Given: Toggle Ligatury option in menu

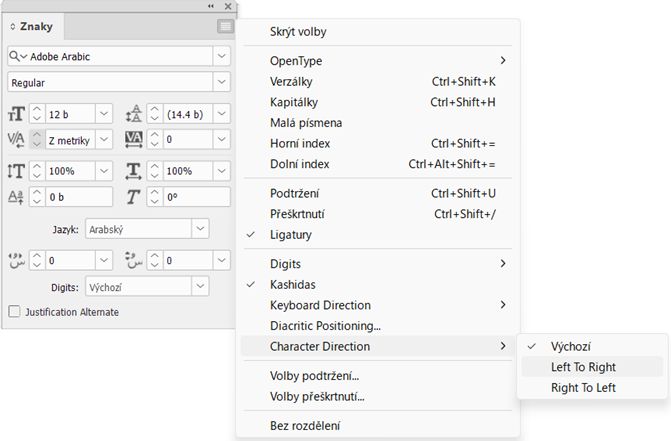Looking at the screenshot, I should tap(377, 235).
